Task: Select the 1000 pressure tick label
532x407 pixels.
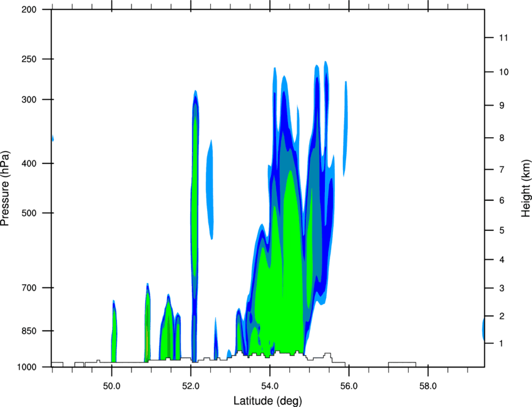Action: tap(27, 367)
